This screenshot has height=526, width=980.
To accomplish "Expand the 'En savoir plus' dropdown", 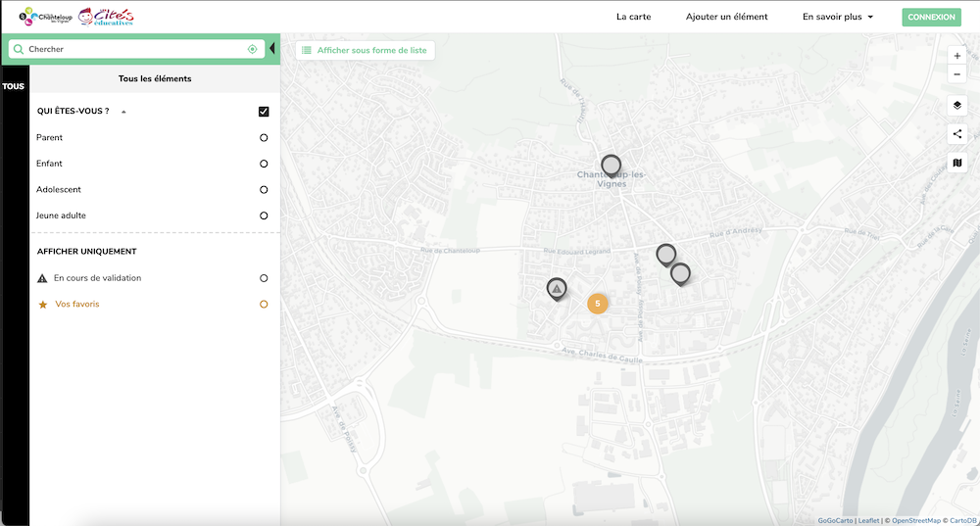I will click(x=837, y=17).
